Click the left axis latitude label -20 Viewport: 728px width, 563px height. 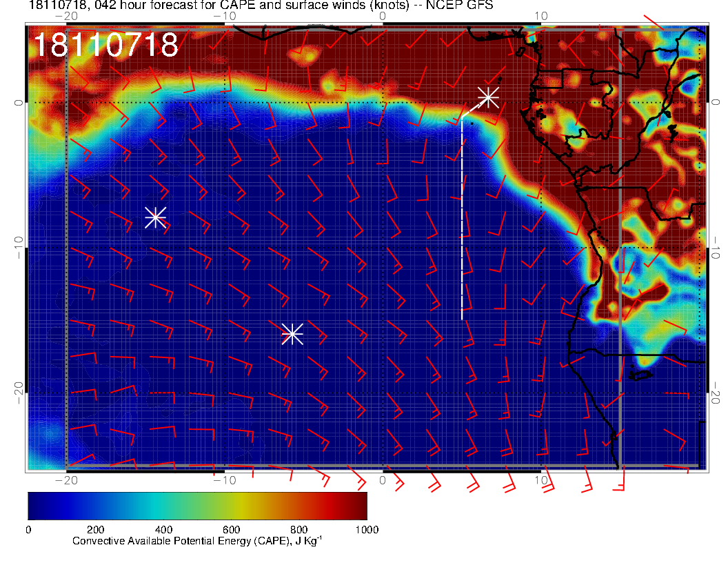tap(18, 393)
